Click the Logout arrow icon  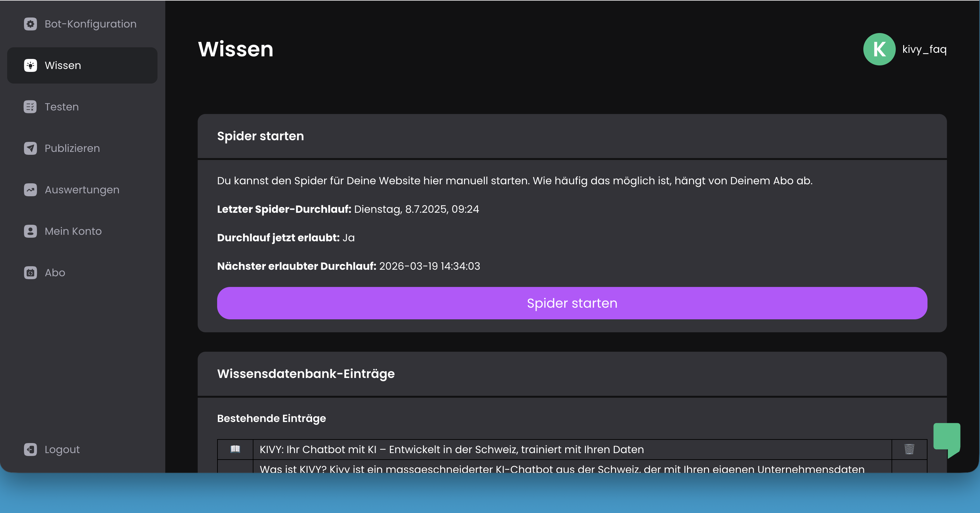30,449
